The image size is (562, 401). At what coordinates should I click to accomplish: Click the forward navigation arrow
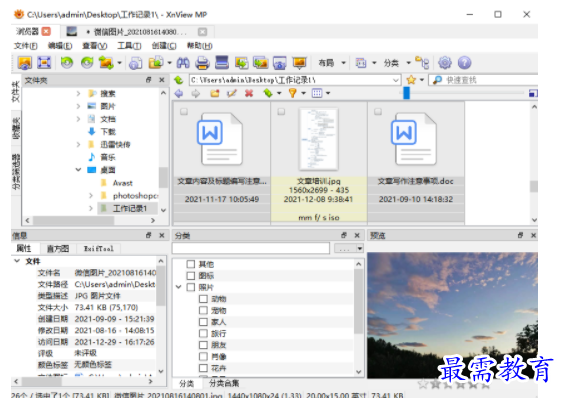click(x=195, y=94)
